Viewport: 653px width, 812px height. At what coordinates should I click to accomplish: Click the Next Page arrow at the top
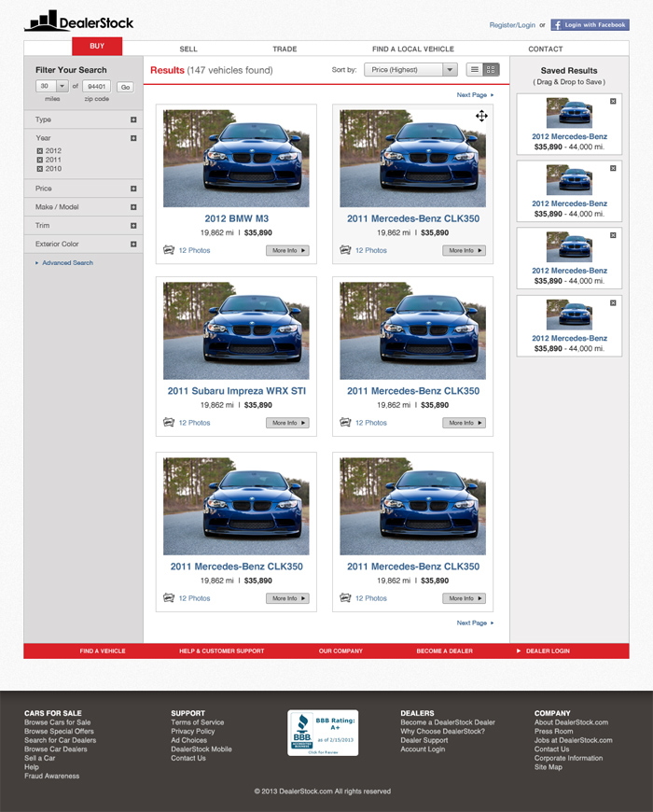[x=492, y=95]
